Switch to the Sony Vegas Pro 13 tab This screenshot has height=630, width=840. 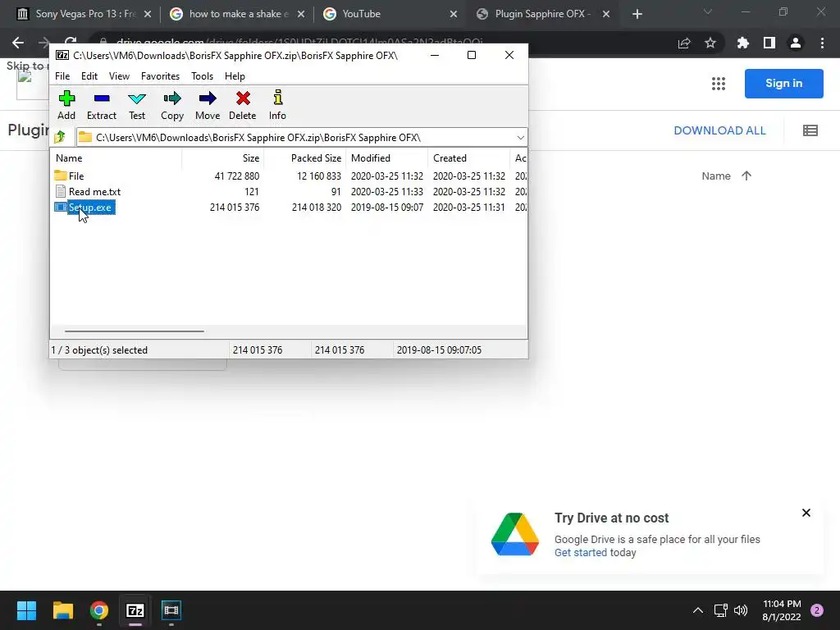point(84,14)
